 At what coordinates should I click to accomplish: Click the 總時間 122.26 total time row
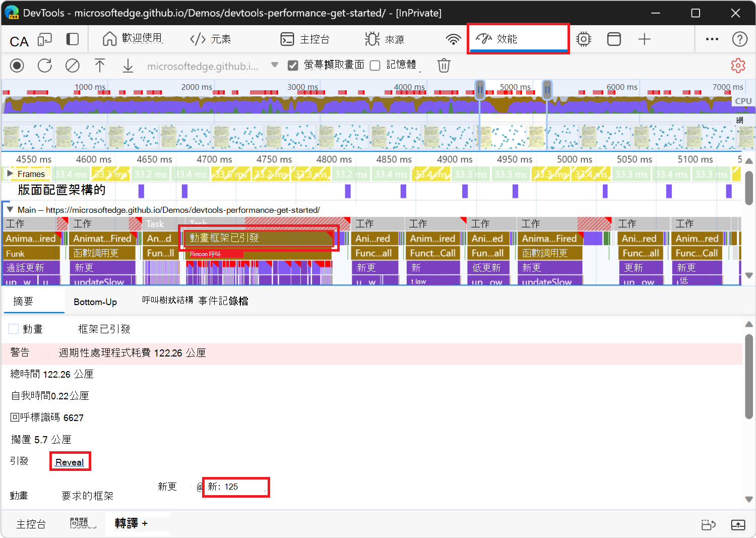point(52,374)
